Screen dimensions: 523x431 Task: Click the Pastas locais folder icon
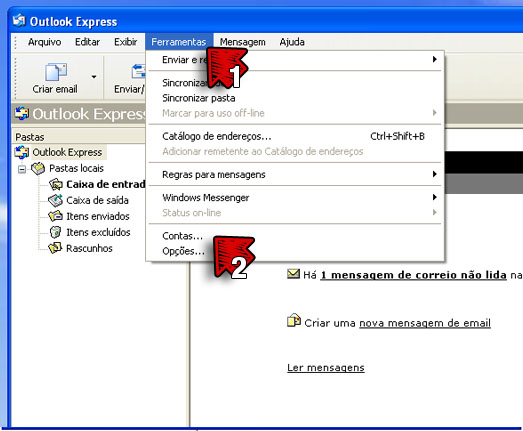(x=38, y=168)
